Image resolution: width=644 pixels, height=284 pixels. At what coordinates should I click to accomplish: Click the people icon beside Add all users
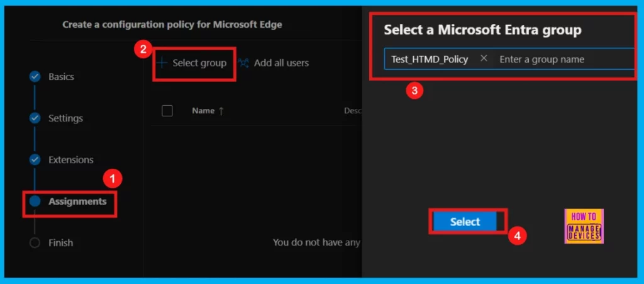pyautogui.click(x=244, y=63)
